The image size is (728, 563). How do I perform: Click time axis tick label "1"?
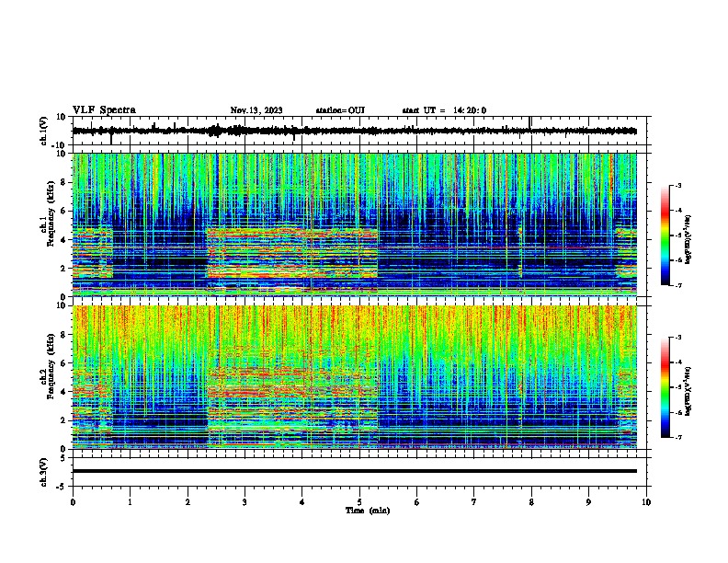130,502
